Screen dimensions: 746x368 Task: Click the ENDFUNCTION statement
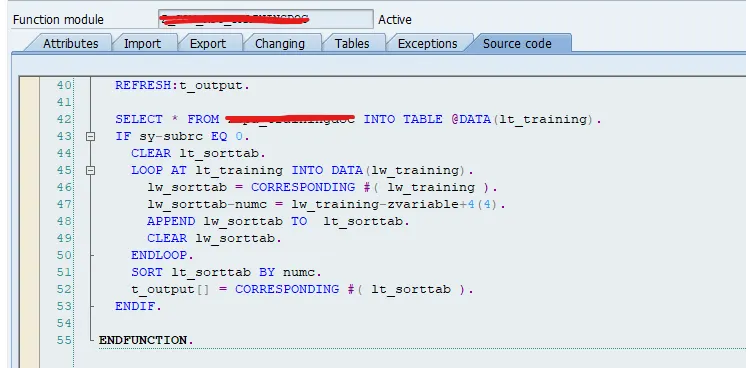(146, 340)
